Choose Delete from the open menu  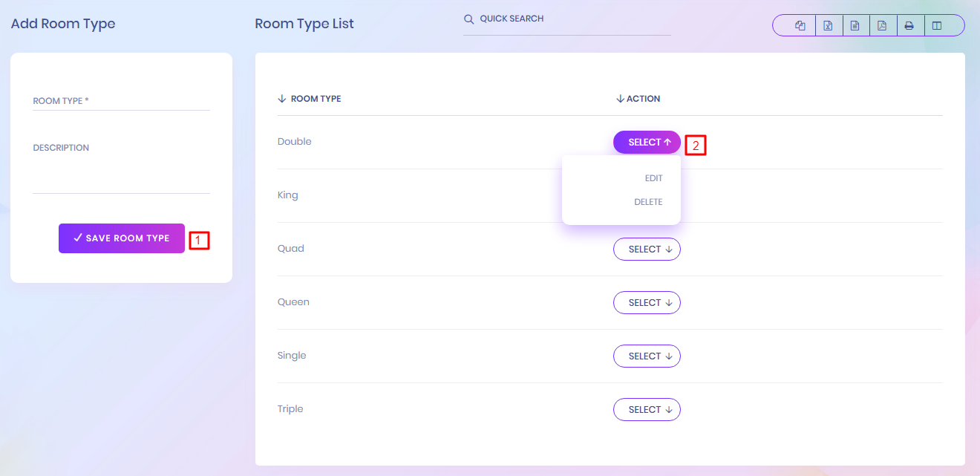pyautogui.click(x=648, y=202)
